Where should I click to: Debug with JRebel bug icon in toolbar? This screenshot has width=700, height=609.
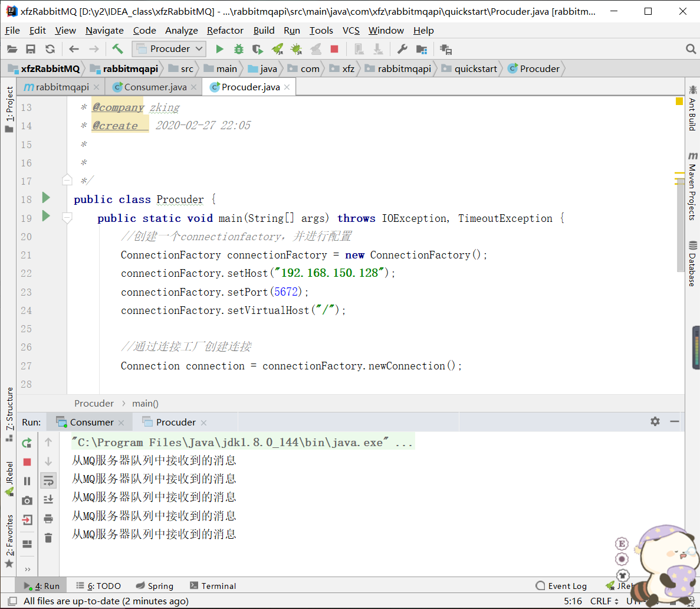(296, 49)
